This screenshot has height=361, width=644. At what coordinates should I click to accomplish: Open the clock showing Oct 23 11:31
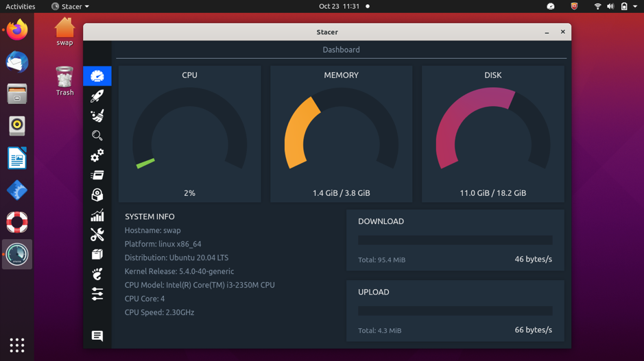click(x=339, y=7)
